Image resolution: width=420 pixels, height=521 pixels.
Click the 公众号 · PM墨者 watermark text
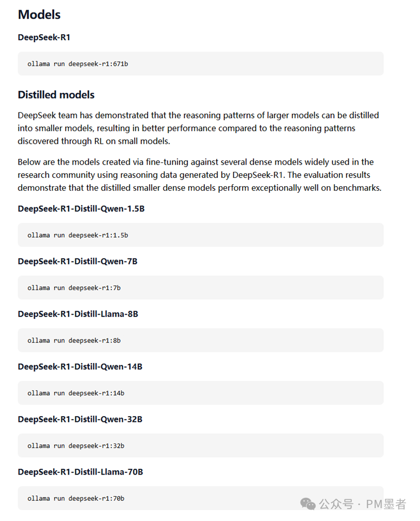pos(363,504)
